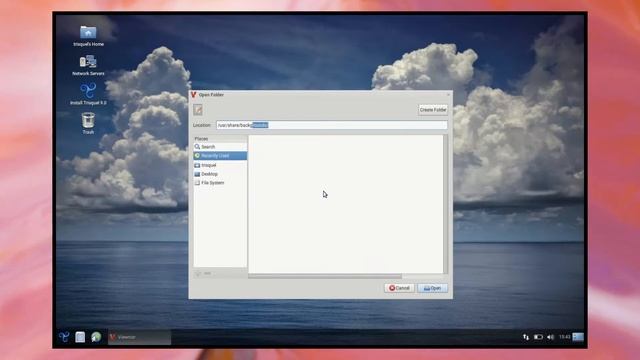Viewport: 640px width, 360px height.
Task: Click the show desktop button in taskbar
Action: 578,337
